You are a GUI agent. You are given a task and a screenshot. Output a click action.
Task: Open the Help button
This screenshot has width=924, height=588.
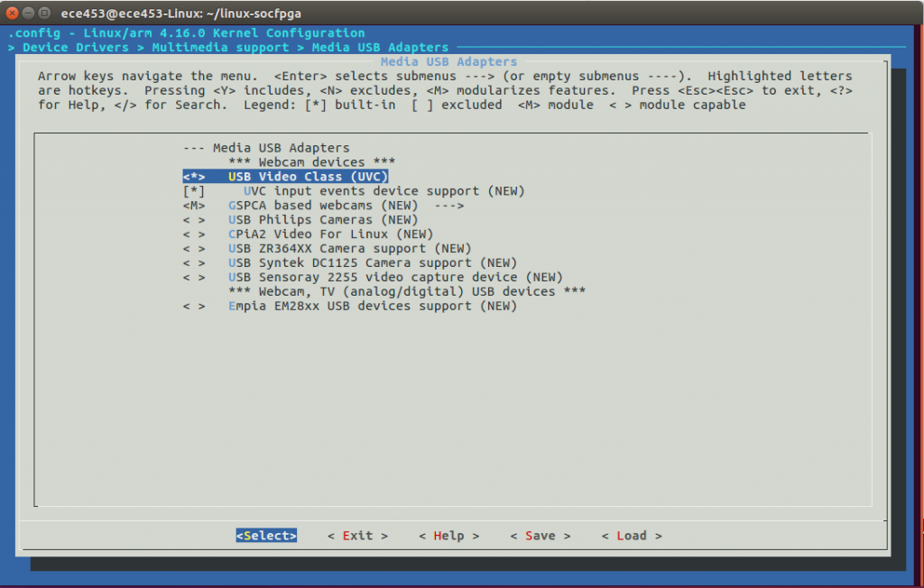448,536
